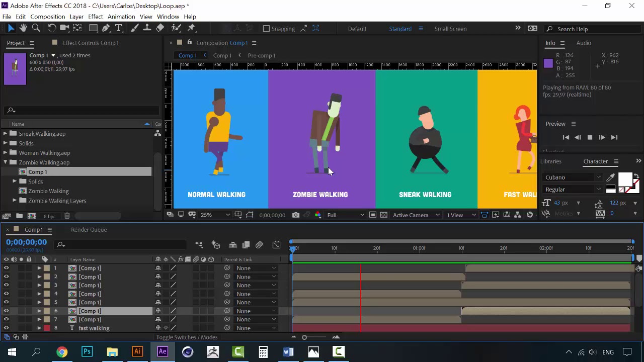The image size is (644, 362).
Task: Switch to the Render Queue tab
Action: click(89, 230)
